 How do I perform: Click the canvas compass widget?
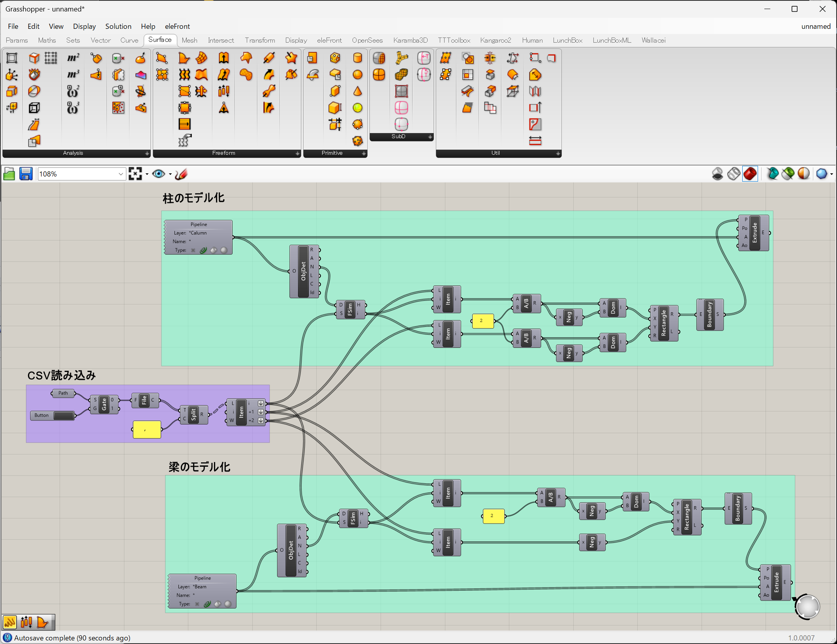[x=807, y=606]
